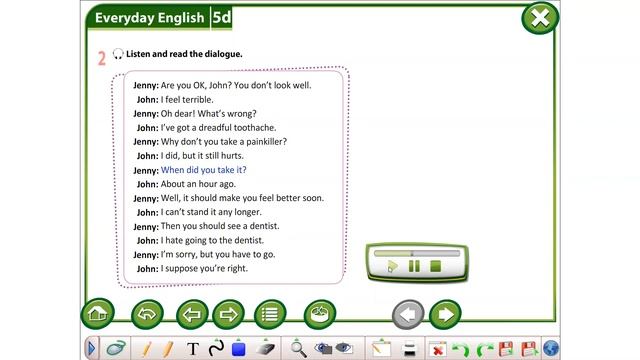Select the mouse pointer tool

116,349
